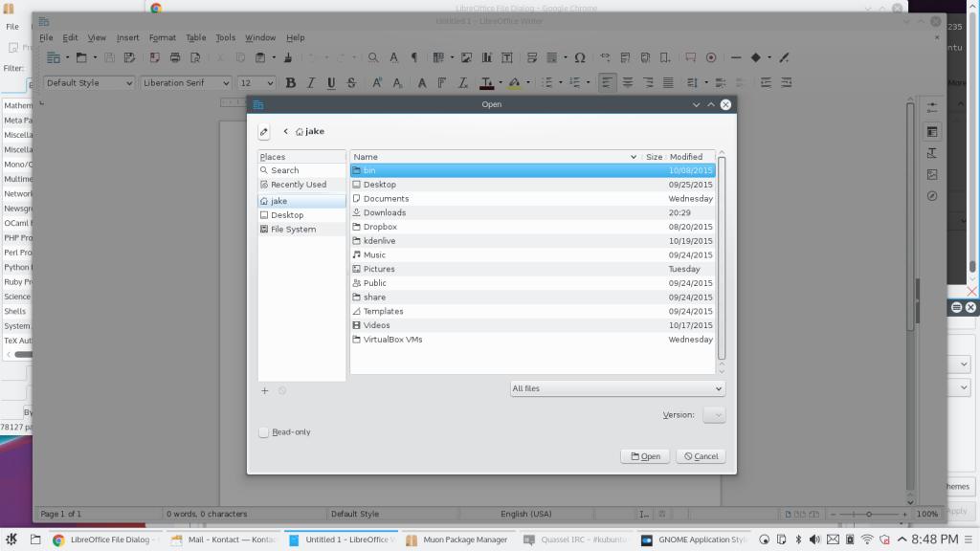Expand the Default Style paragraph style dropdown
Screen dimensions: 980x551
[x=89, y=83]
